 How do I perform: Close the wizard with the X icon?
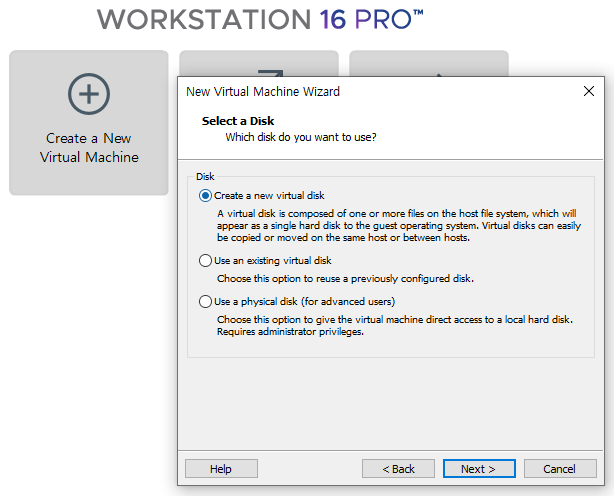pyautogui.click(x=589, y=91)
